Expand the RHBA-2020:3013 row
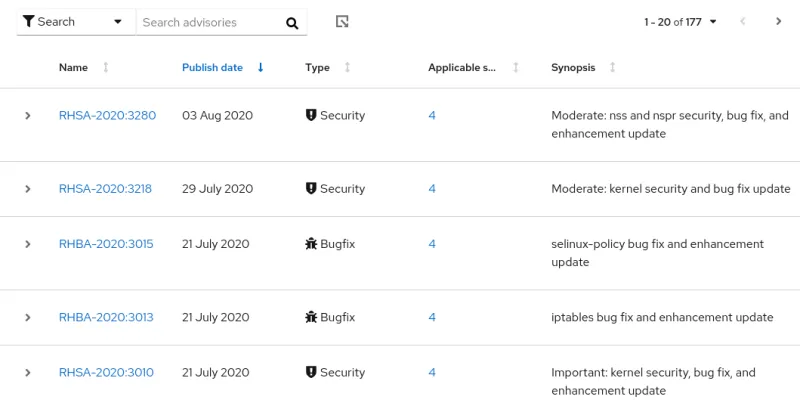 [x=28, y=318]
